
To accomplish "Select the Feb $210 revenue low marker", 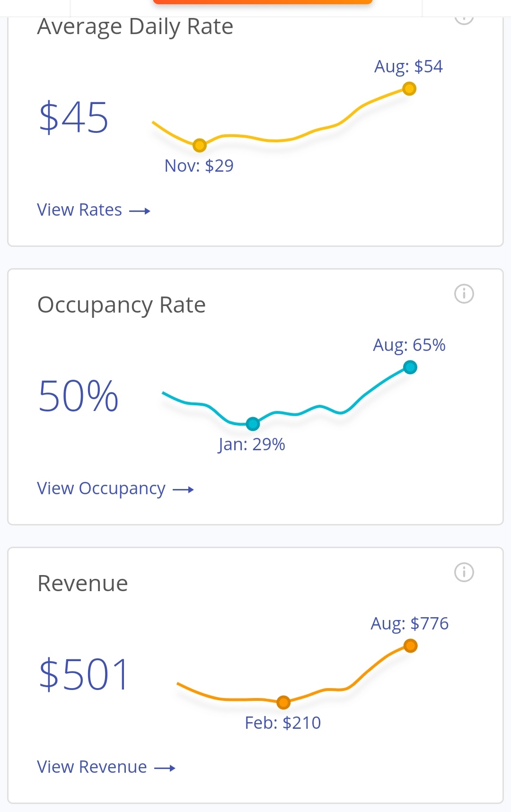I will (x=283, y=702).
